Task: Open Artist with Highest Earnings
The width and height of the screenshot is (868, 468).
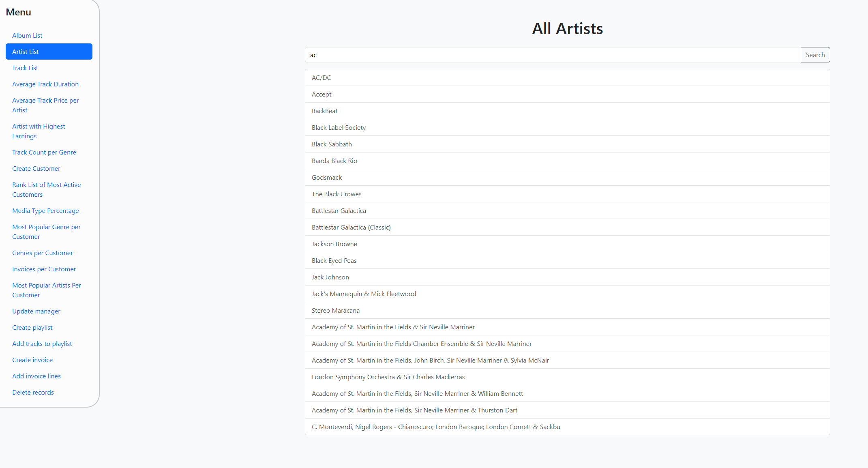Action: pyautogui.click(x=39, y=131)
